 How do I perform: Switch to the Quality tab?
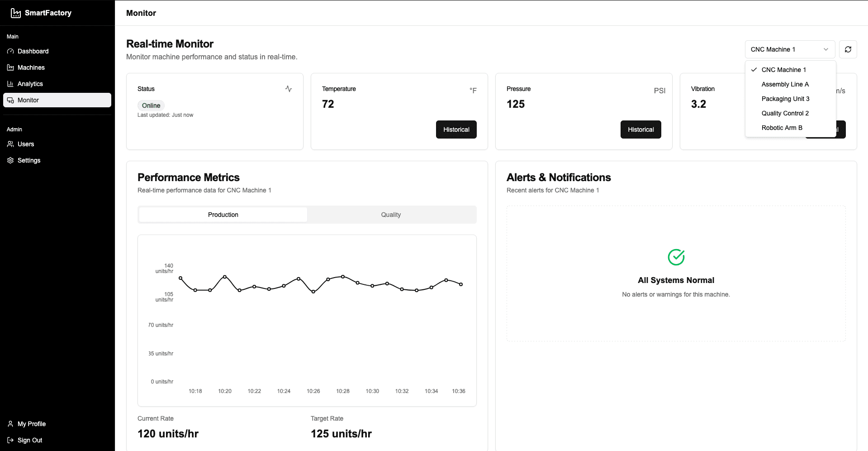pos(391,215)
